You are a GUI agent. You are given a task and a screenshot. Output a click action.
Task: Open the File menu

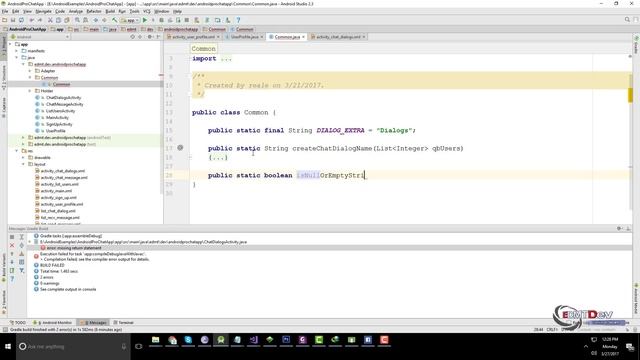coord(5,11)
